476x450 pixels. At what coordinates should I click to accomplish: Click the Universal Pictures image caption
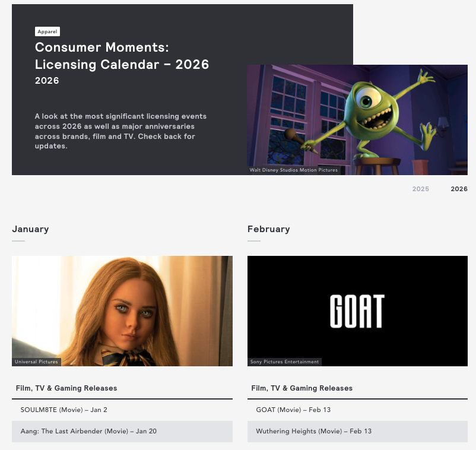click(x=36, y=362)
